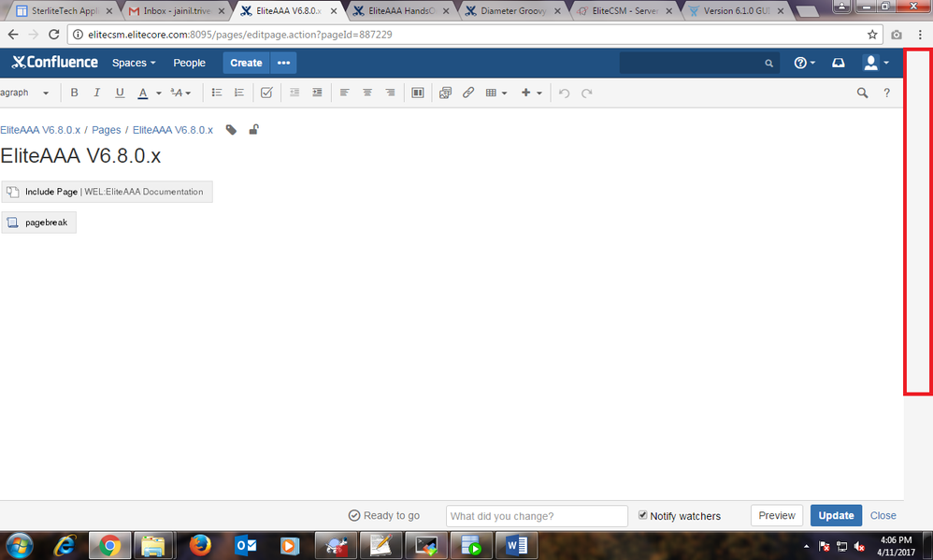Open Chrome menu three dots

(x=920, y=35)
